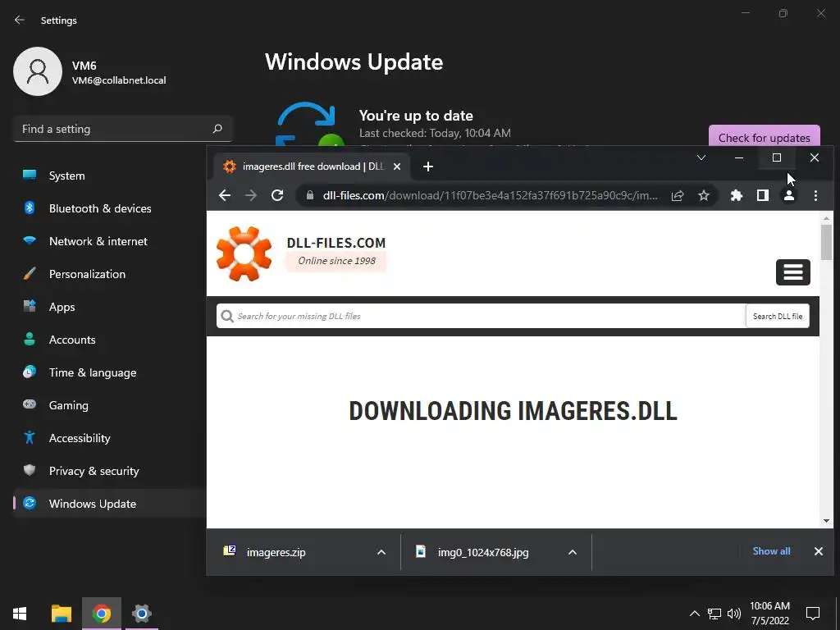Select the imageres.dll free download tab
The width and height of the screenshot is (840, 630).
[312, 167]
